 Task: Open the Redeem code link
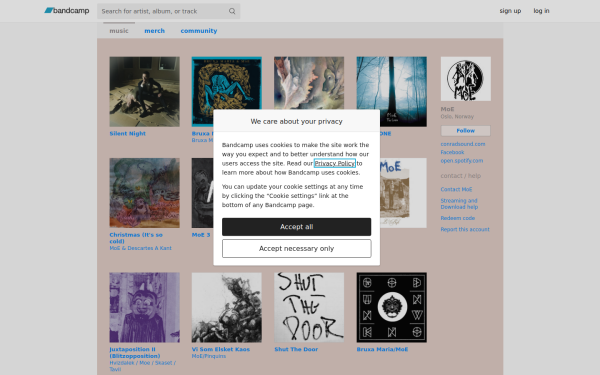pos(458,218)
